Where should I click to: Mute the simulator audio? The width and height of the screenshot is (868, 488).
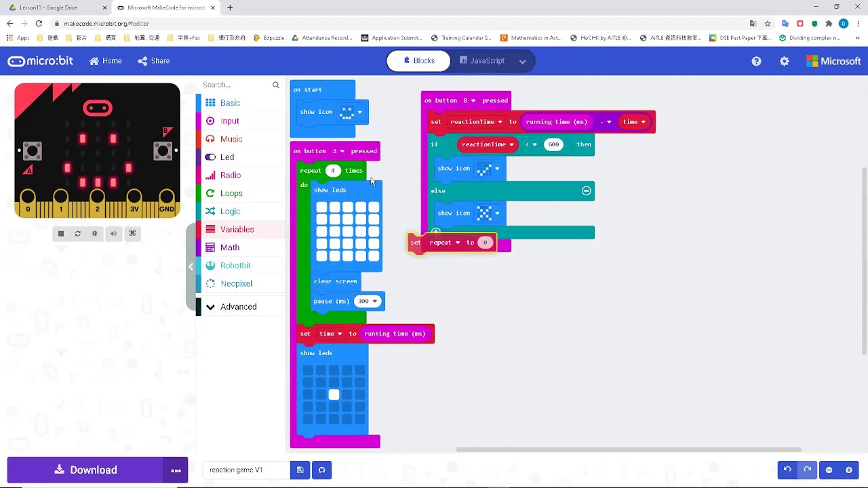(x=113, y=233)
